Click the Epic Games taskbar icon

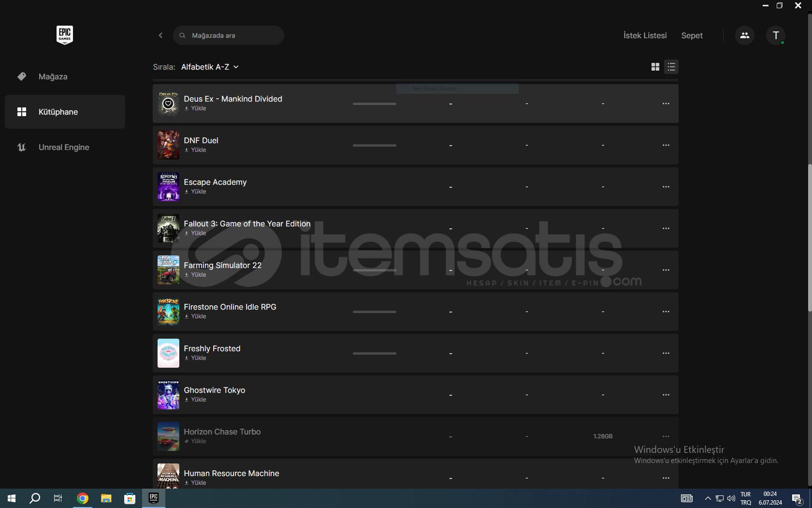coord(154,498)
